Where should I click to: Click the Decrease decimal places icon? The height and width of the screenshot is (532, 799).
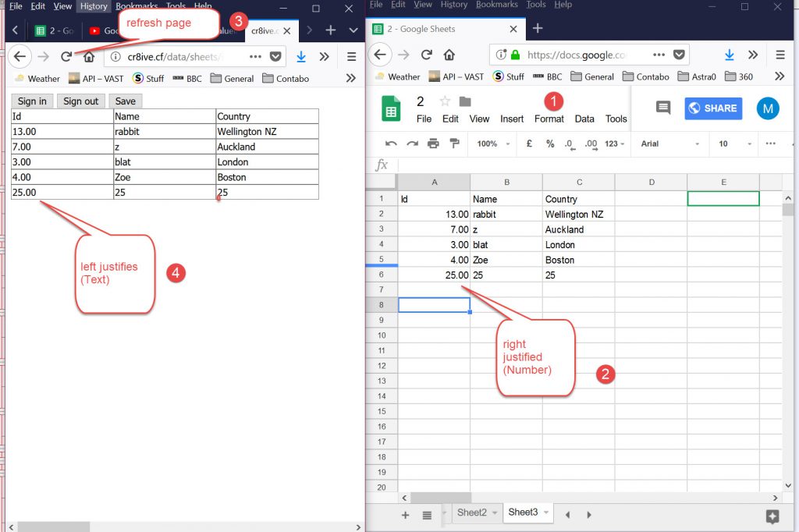(570, 144)
